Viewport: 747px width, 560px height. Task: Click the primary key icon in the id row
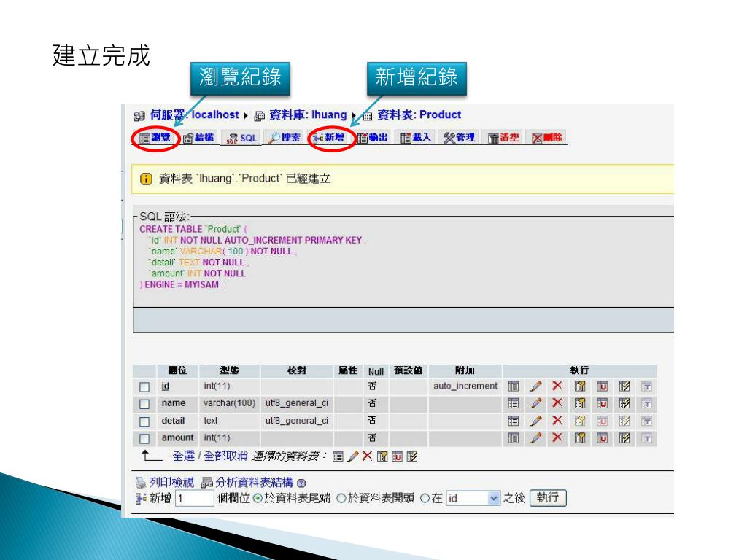[580, 386]
